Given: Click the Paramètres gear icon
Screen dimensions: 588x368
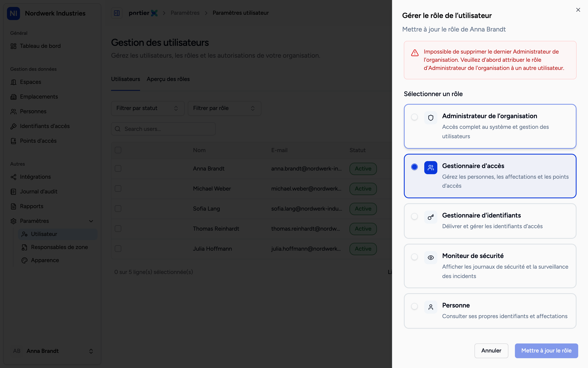Looking at the screenshot, I should (x=13, y=221).
